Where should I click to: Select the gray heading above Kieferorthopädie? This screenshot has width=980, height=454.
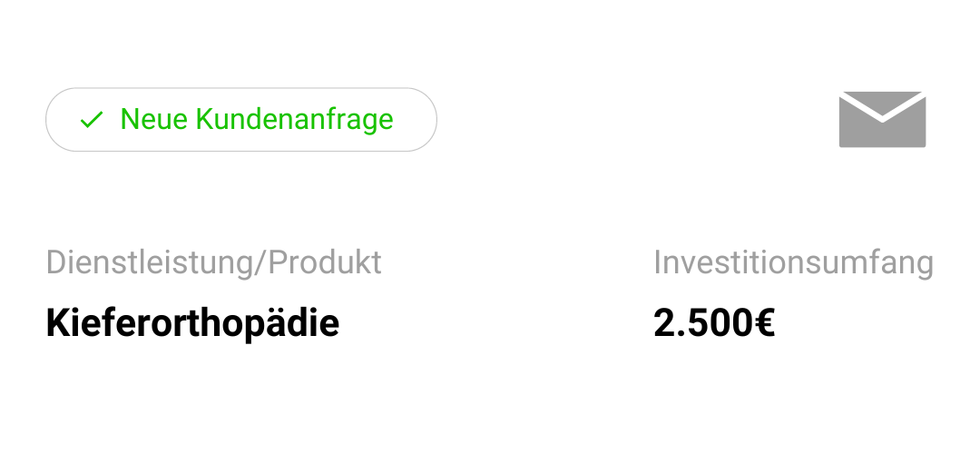click(x=214, y=262)
